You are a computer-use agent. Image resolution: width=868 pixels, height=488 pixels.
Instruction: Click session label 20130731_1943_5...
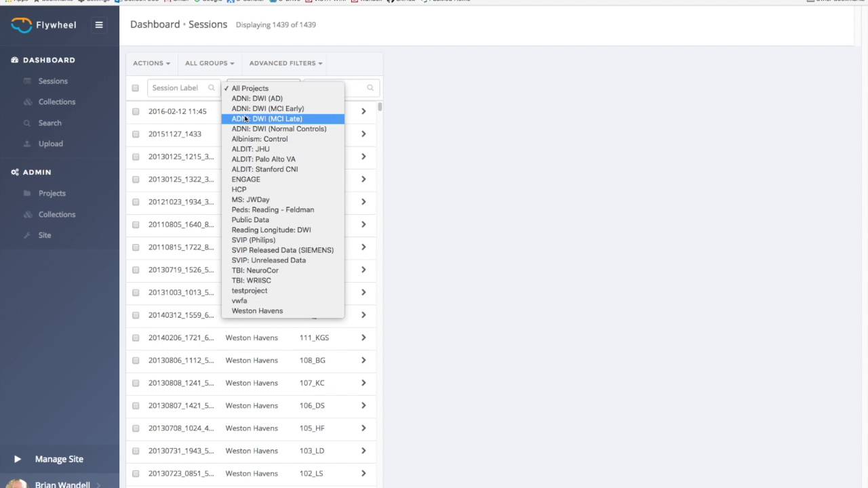(x=181, y=451)
